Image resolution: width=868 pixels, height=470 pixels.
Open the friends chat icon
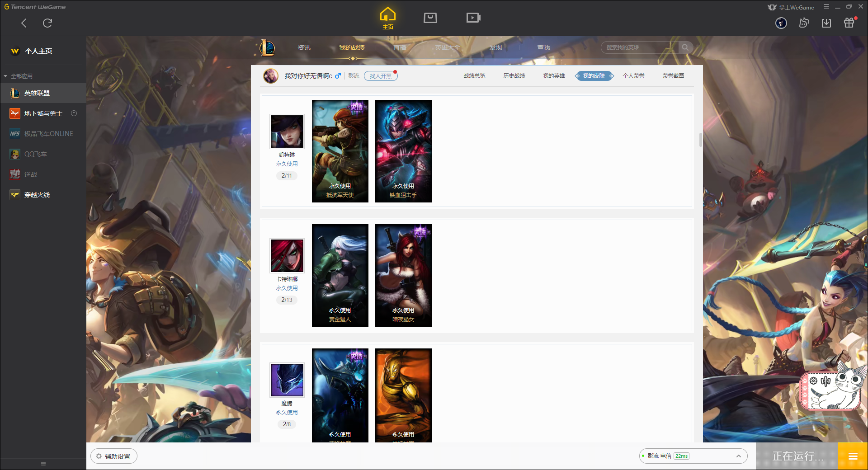point(804,23)
